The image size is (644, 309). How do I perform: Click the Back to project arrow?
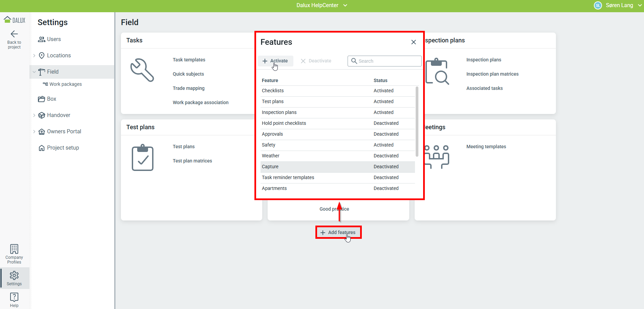click(14, 34)
